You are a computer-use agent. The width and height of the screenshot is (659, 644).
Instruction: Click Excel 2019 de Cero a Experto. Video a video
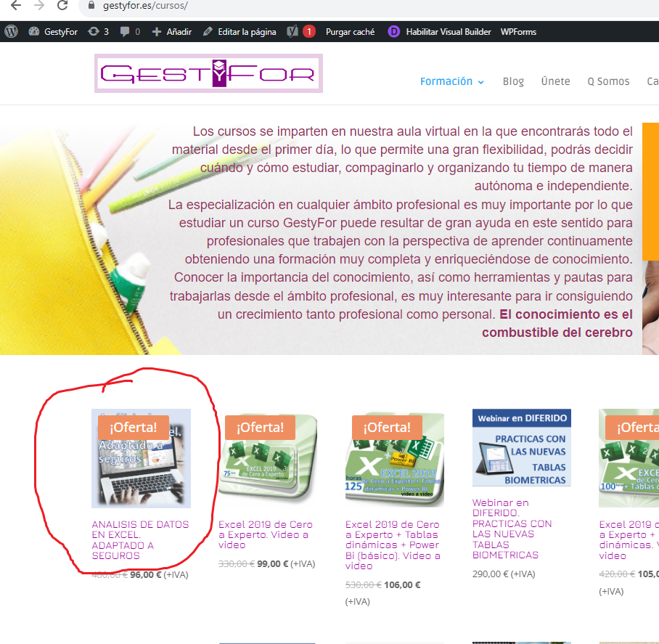266,534
